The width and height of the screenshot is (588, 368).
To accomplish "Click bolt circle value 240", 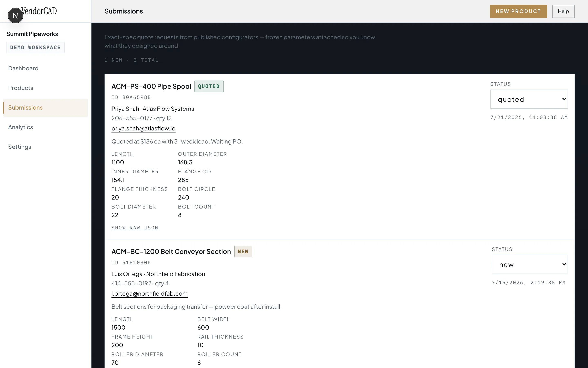I will (184, 198).
